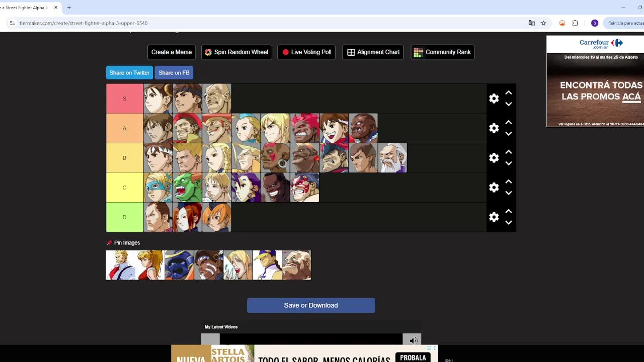Click the green D tier label
Viewport: 644px width, 362px height.
click(x=125, y=217)
